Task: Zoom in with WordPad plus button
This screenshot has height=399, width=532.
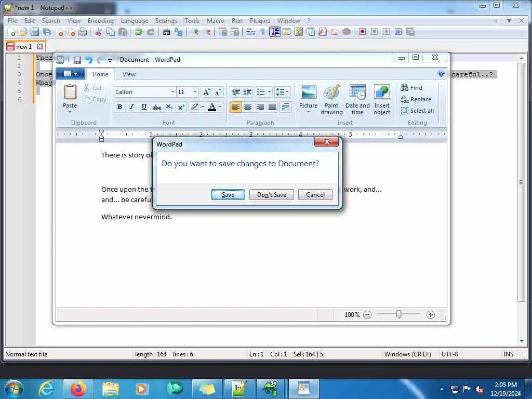Action: (x=431, y=315)
